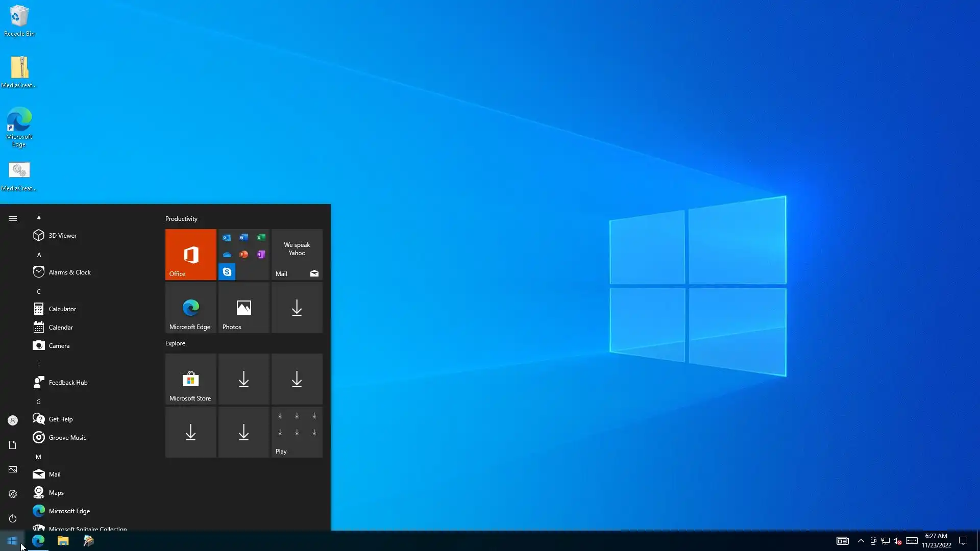980x551 pixels.
Task: Expand the Start menu hamburger
Action: [13, 218]
